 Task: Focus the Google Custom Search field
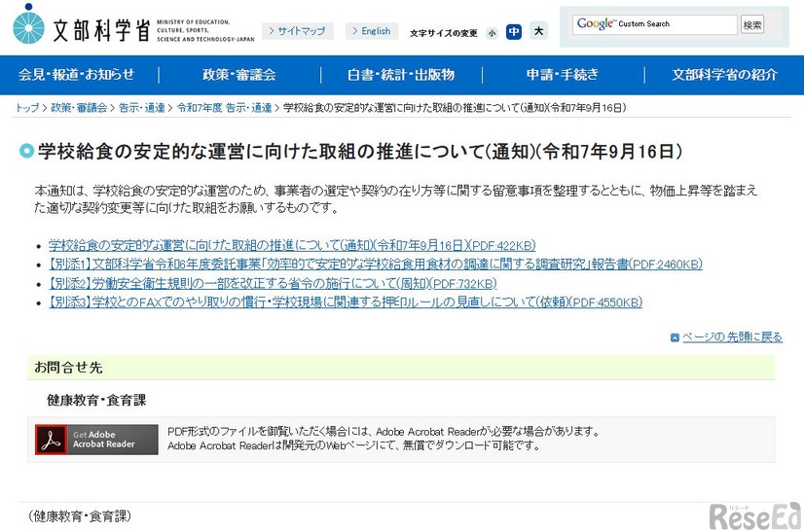pyautogui.click(x=654, y=24)
